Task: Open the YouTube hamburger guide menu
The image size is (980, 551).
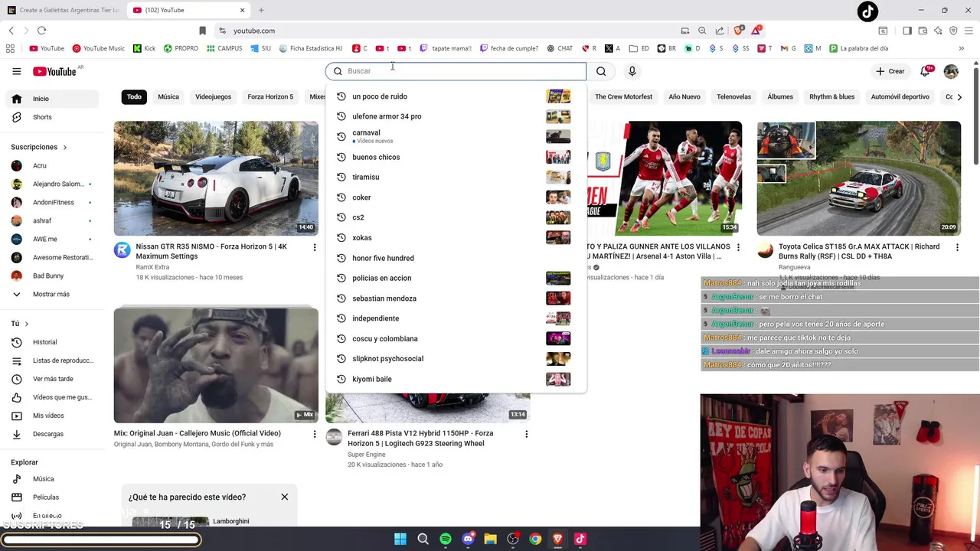Action: 17,71
